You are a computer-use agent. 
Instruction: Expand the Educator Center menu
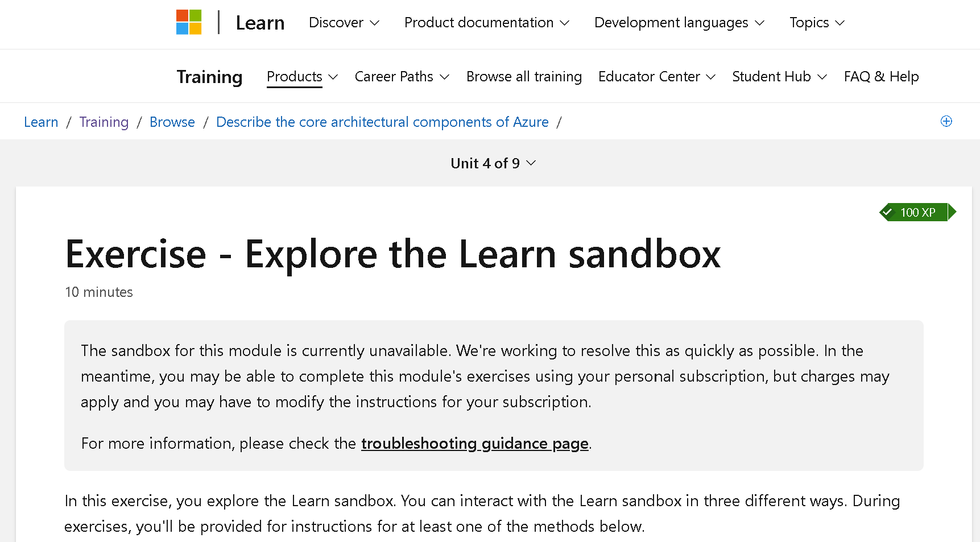pos(657,77)
